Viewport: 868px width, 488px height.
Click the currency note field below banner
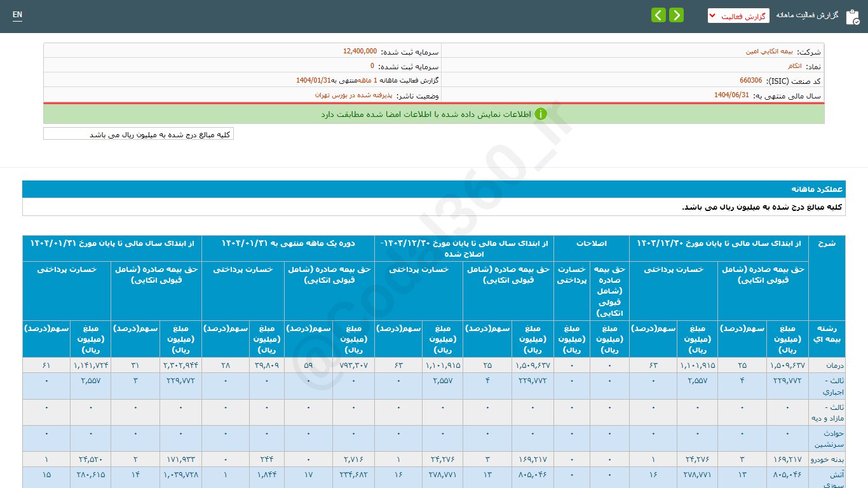coord(139,134)
